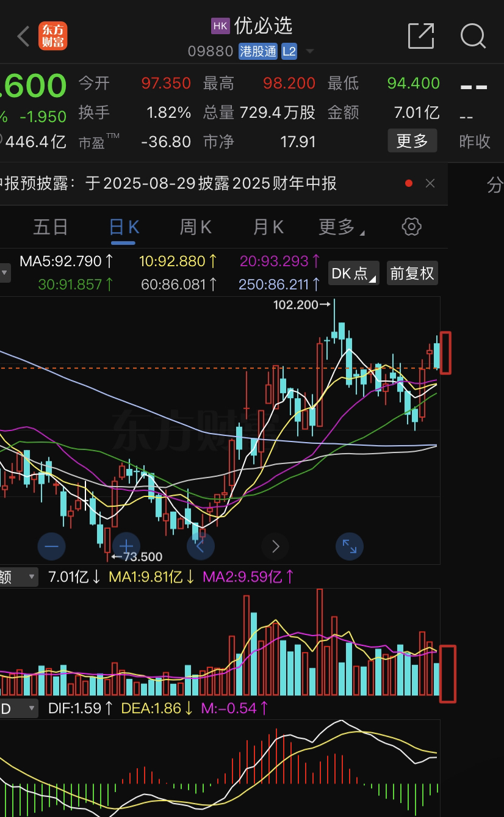Move chart right with arrow icon
Viewport: 504px width, 817px height.
click(x=275, y=546)
